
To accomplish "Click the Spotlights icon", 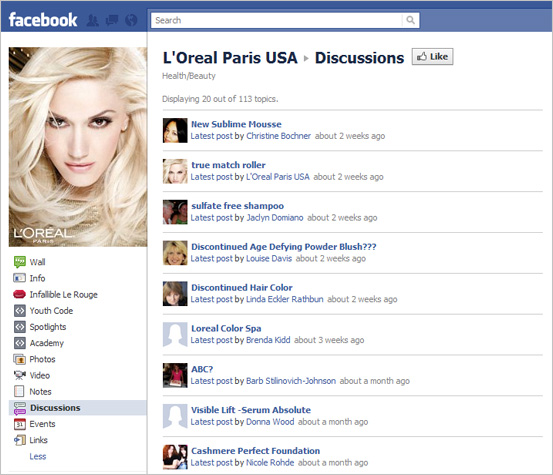I will coord(20,327).
